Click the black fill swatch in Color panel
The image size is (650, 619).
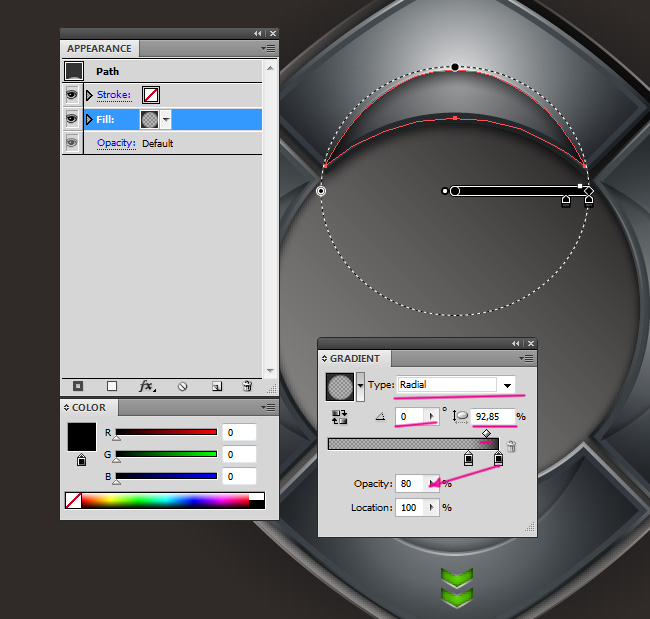point(82,437)
